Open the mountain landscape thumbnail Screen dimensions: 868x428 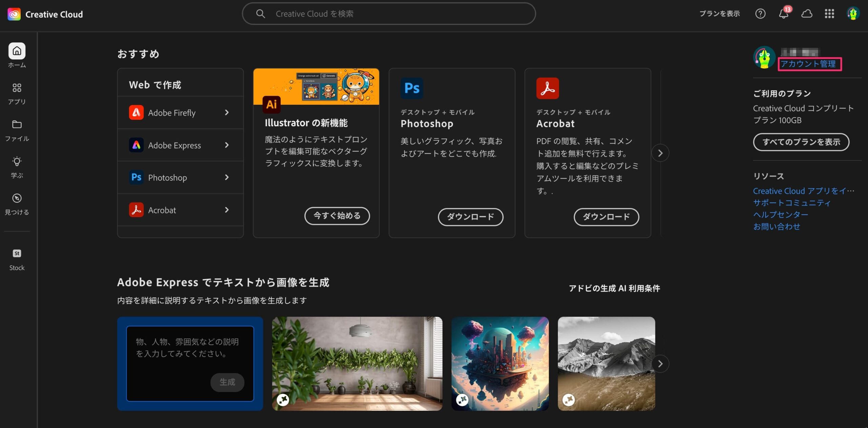tap(606, 364)
